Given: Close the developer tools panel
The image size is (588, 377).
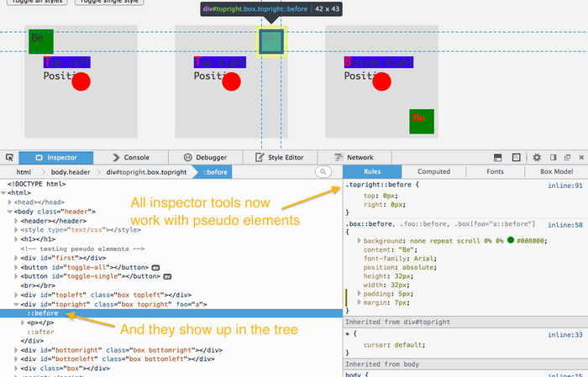Looking at the screenshot, I should point(580,157).
